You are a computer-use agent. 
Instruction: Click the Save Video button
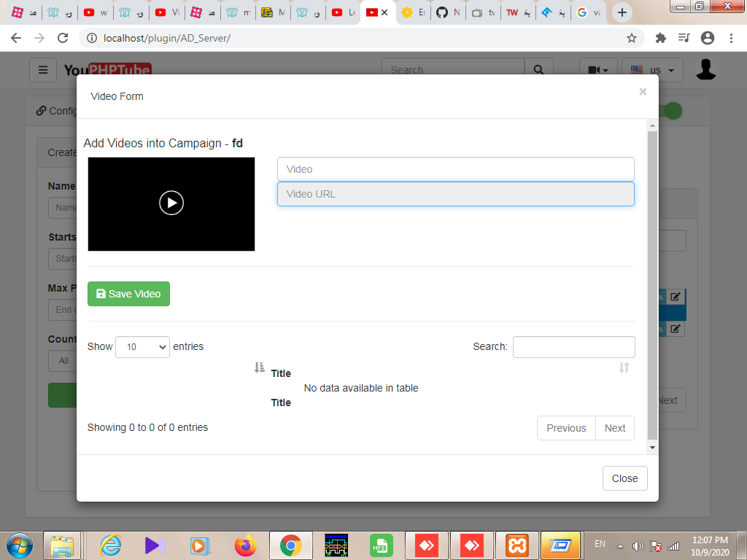[x=128, y=294]
